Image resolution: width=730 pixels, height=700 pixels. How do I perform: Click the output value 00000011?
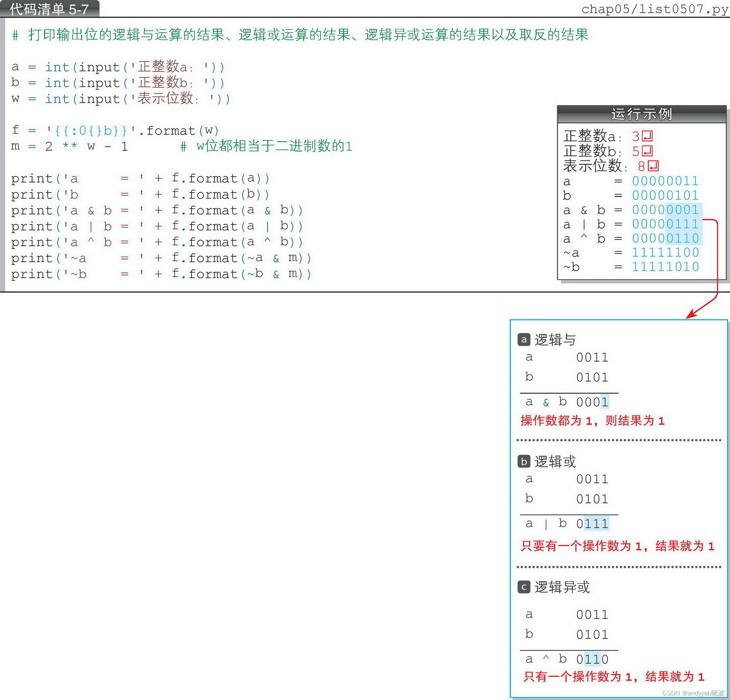point(665,181)
